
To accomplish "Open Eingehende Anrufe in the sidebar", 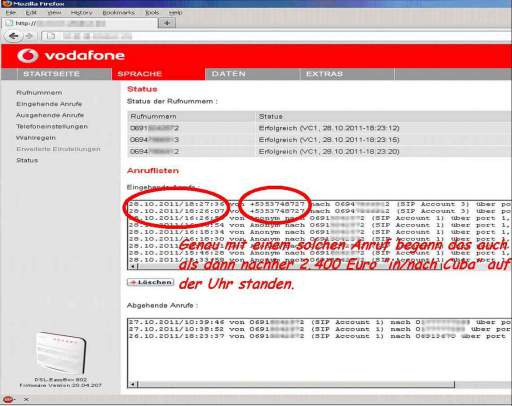I will click(x=49, y=104).
